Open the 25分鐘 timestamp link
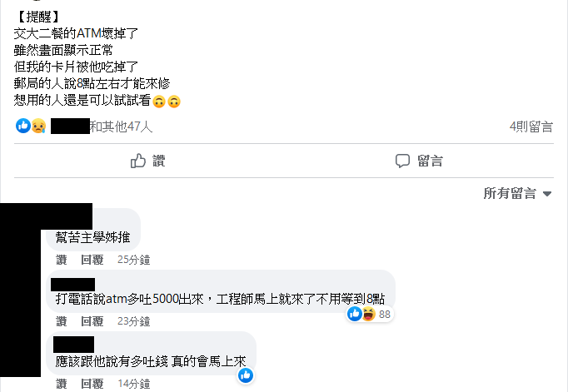 [133, 260]
